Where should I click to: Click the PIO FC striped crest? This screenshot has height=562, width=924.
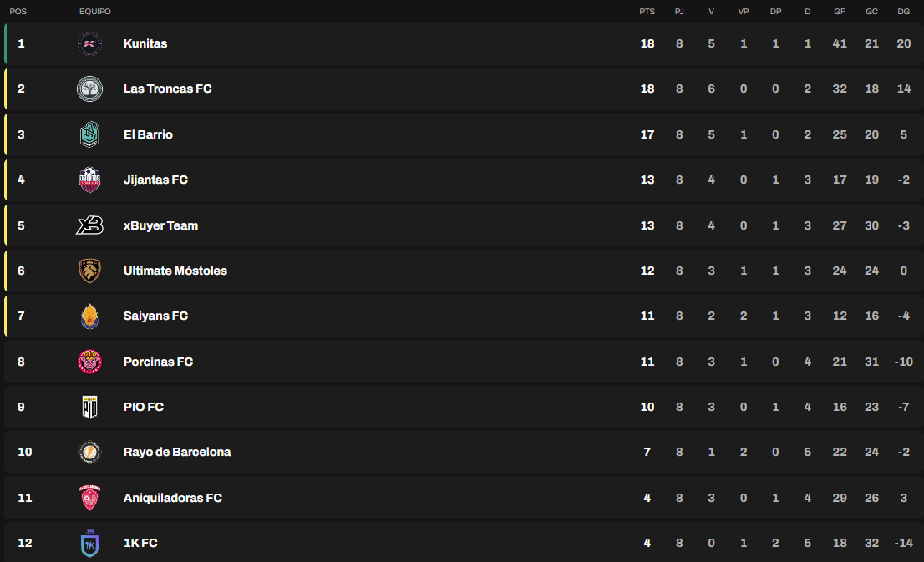[x=89, y=407]
